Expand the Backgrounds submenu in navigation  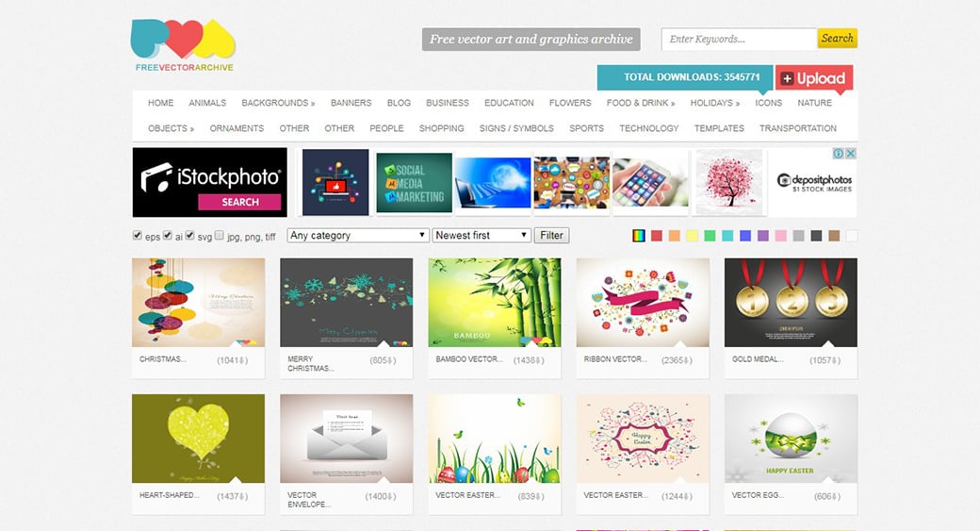click(278, 103)
